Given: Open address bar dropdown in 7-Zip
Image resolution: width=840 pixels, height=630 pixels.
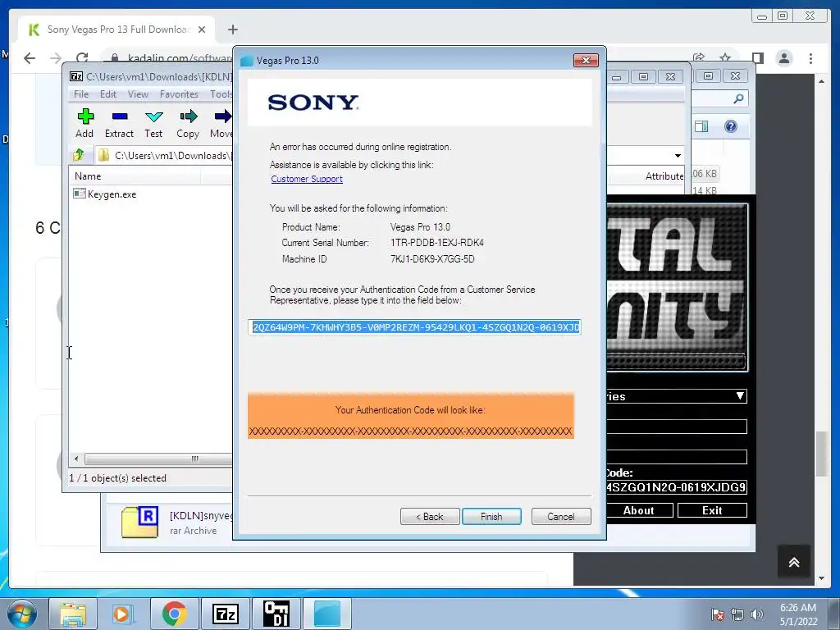Looking at the screenshot, I should (678, 156).
